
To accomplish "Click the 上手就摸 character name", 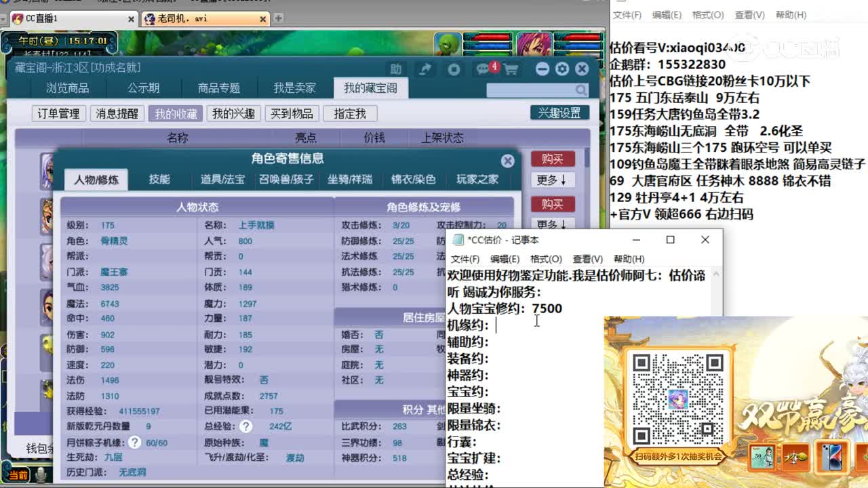I will (256, 225).
